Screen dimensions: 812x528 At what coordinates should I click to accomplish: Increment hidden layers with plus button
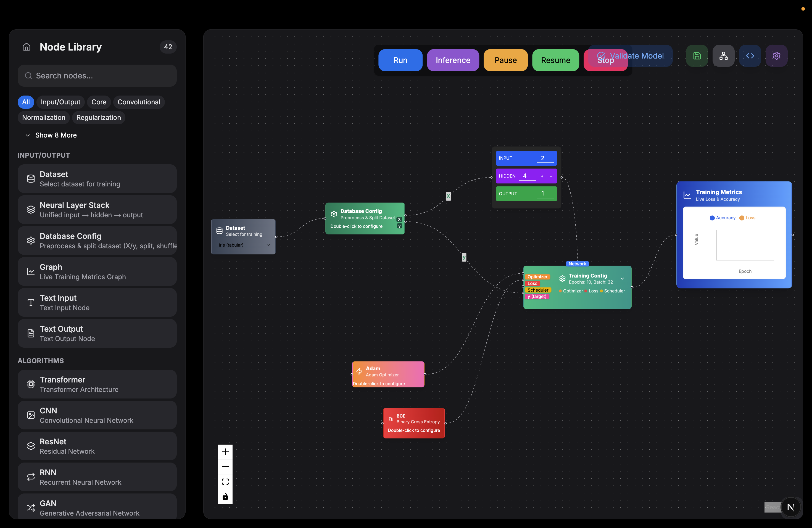pyautogui.click(x=542, y=176)
